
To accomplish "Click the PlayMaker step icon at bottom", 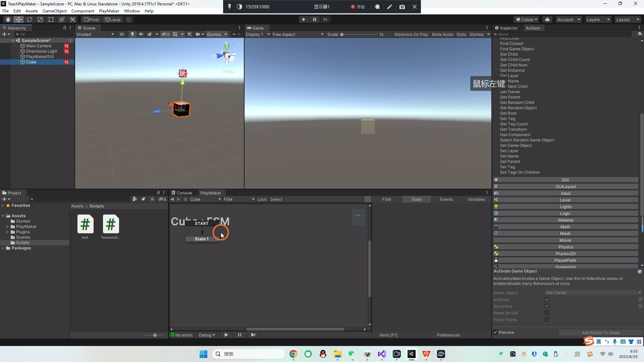I will tap(253, 335).
